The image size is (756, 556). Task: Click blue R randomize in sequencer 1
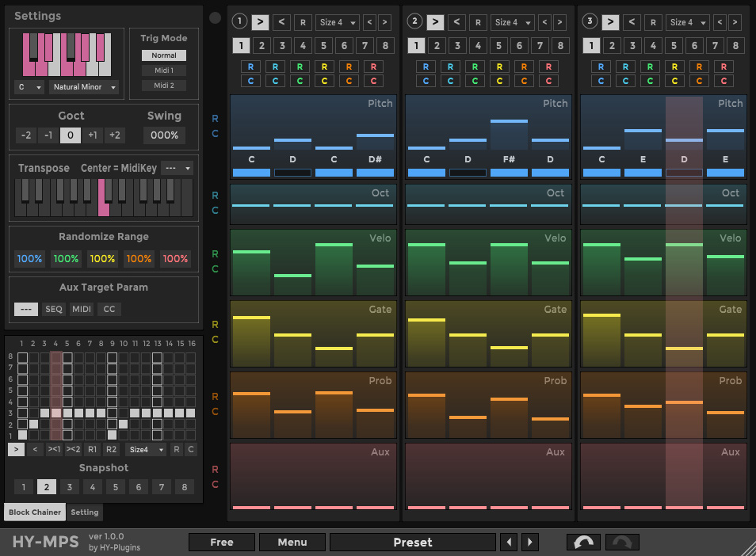(x=250, y=67)
